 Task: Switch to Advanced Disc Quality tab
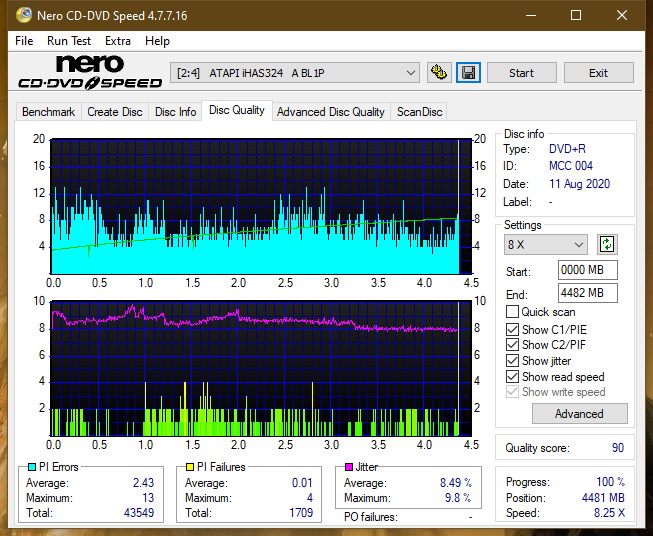[x=331, y=112]
